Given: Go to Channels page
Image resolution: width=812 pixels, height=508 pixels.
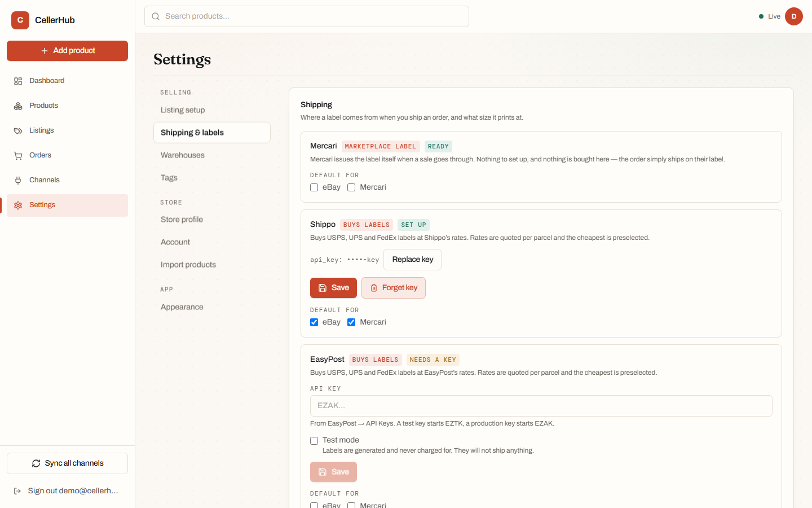Looking at the screenshot, I should pyautogui.click(x=68, y=181).
